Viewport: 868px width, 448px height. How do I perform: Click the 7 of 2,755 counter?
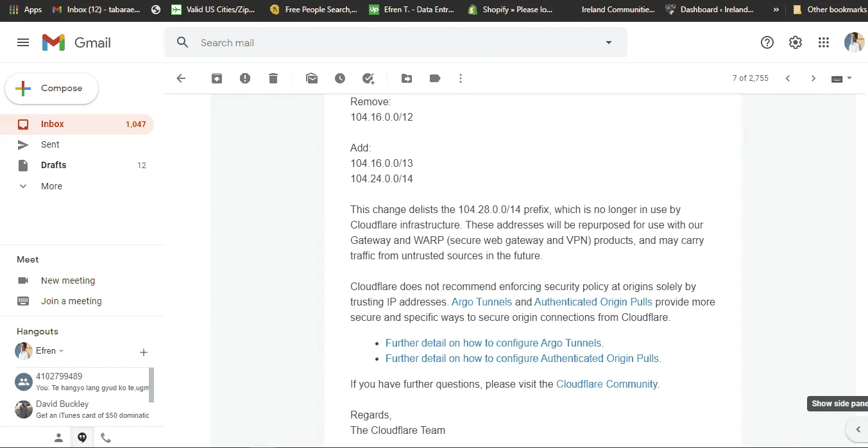pos(750,78)
